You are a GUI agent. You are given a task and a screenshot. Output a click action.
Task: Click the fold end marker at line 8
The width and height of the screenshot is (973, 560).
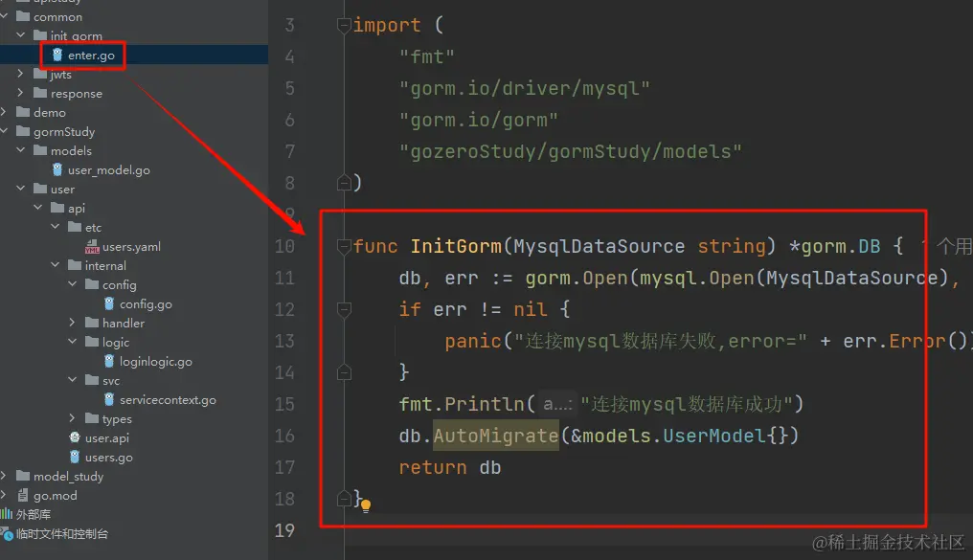coord(344,182)
